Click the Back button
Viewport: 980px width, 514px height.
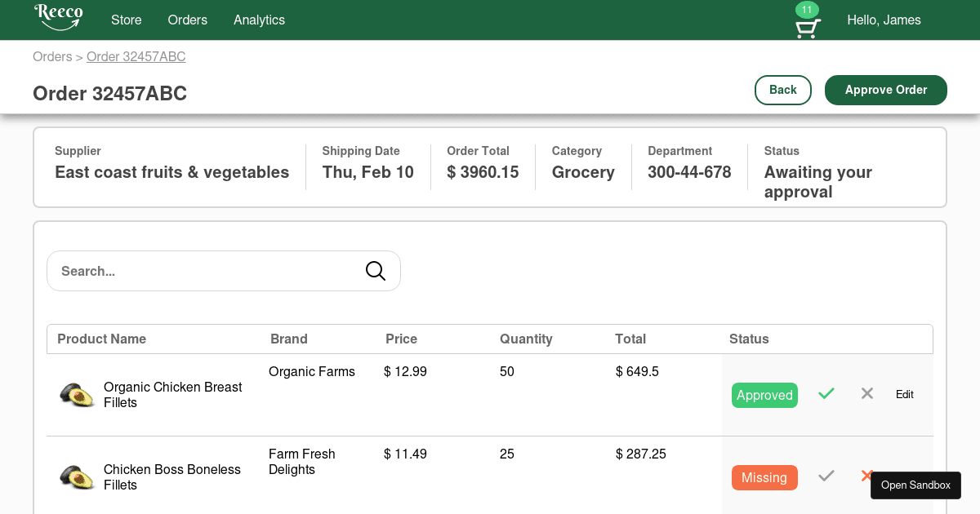pos(782,90)
